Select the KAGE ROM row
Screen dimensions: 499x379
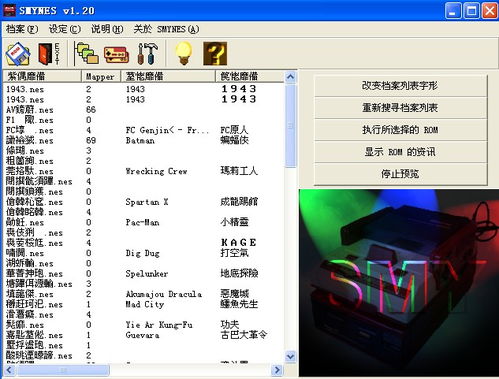[x=143, y=243]
